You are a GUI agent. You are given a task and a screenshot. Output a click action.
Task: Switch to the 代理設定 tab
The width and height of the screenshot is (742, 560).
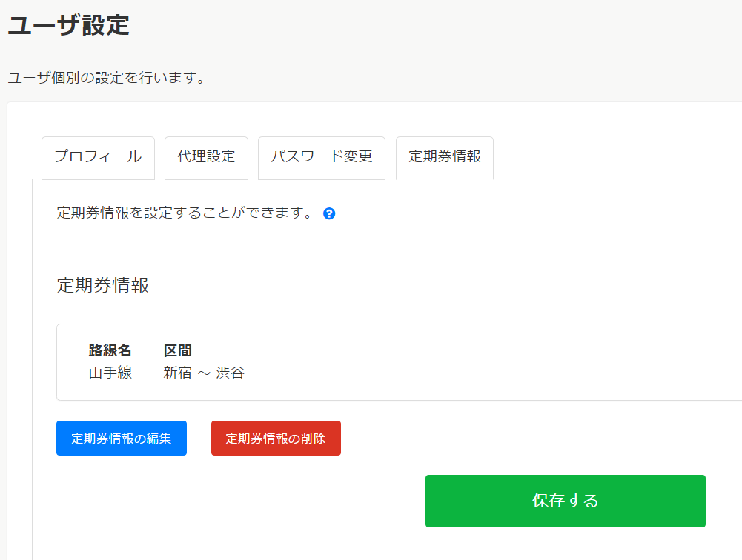coord(206,157)
